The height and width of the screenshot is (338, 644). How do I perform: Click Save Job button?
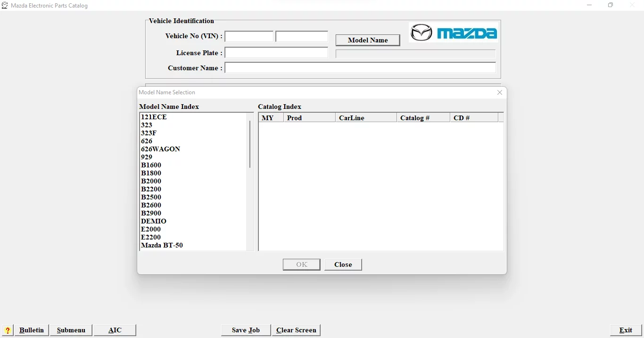[x=246, y=330]
